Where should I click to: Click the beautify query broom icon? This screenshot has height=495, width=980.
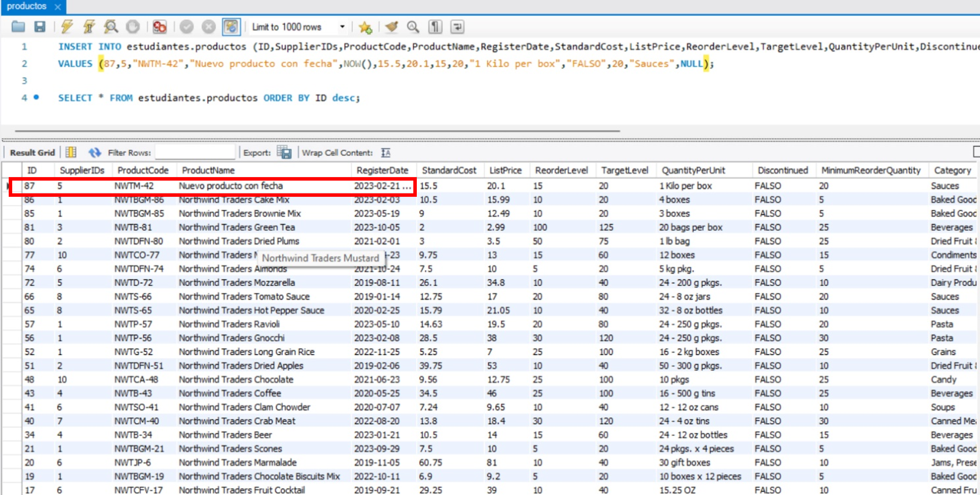[391, 27]
